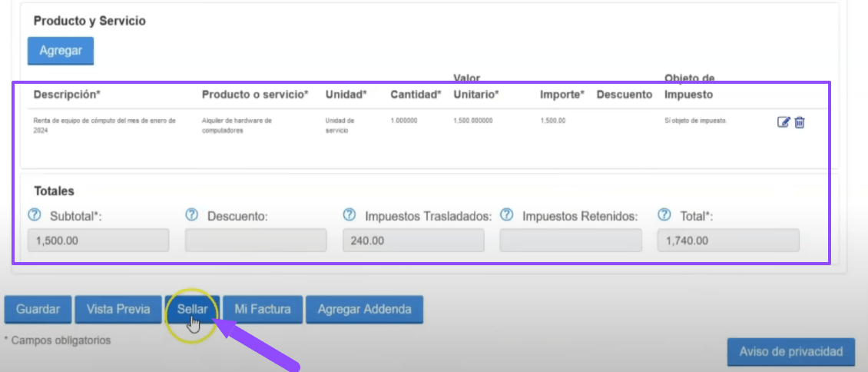
Task: Click the Descuento totals field
Action: click(x=255, y=241)
